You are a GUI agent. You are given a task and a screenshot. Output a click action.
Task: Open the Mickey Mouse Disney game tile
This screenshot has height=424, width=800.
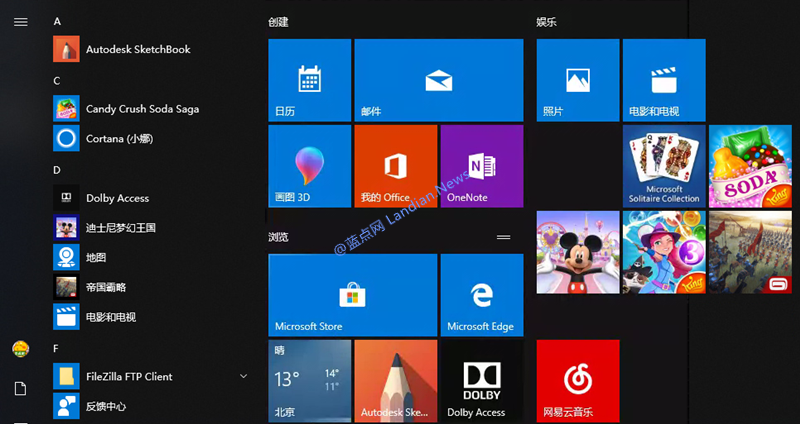[578, 252]
